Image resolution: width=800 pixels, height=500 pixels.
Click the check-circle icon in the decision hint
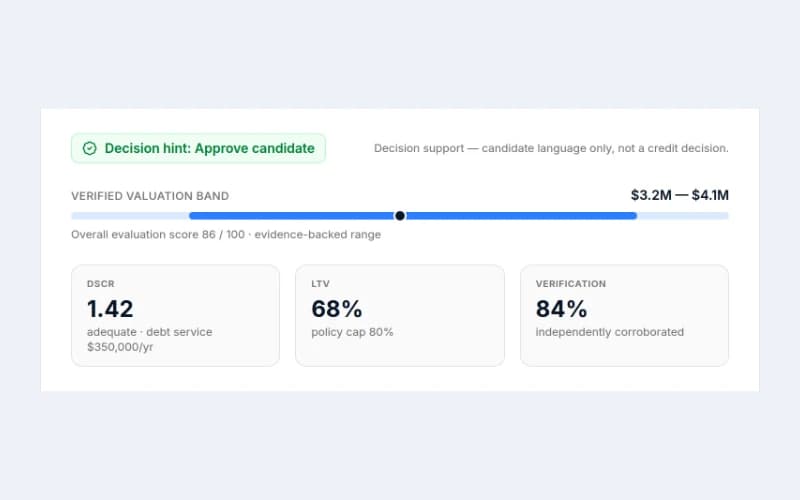(x=89, y=148)
